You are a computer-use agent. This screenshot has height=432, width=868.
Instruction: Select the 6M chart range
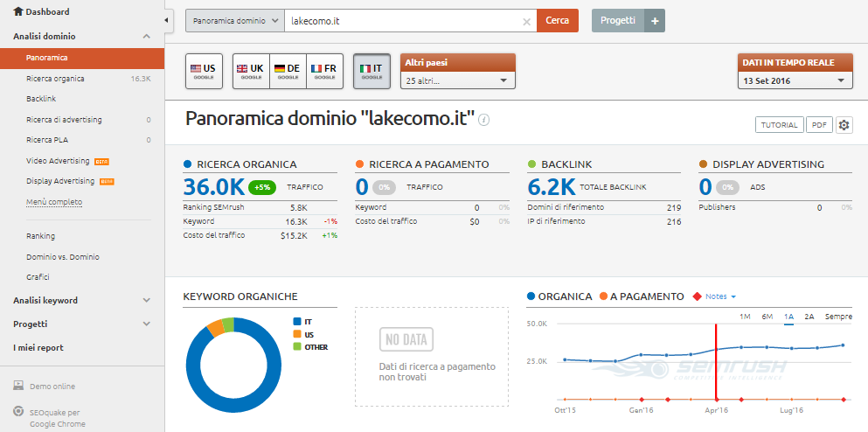coord(767,317)
